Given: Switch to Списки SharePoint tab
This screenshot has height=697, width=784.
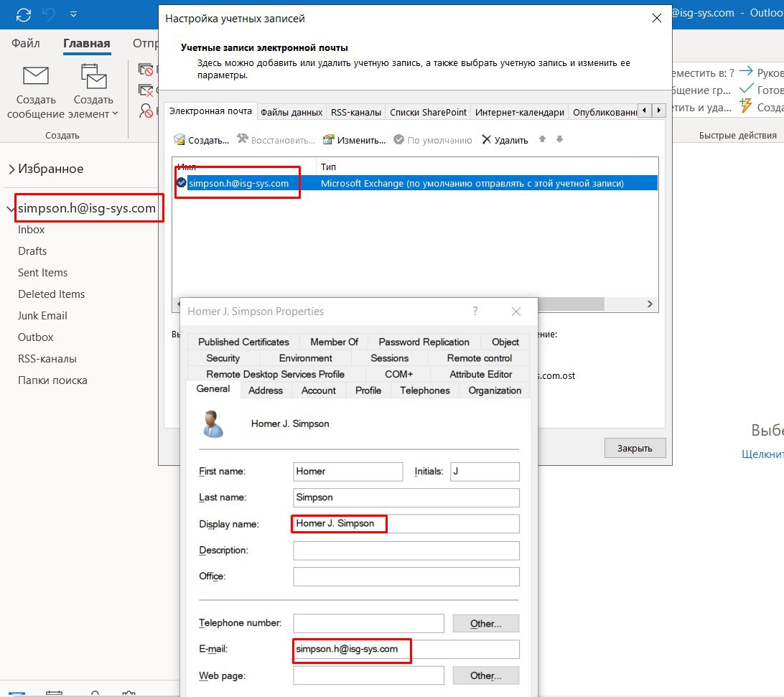Looking at the screenshot, I should (x=428, y=113).
